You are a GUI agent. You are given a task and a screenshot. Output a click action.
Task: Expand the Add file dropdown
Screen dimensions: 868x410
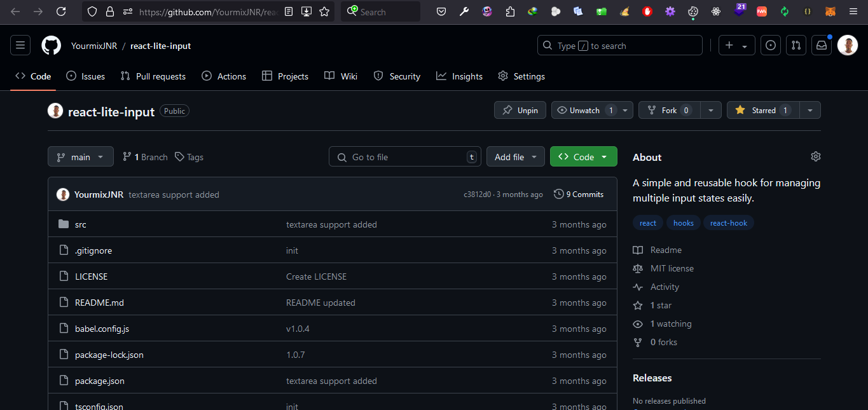(516, 157)
